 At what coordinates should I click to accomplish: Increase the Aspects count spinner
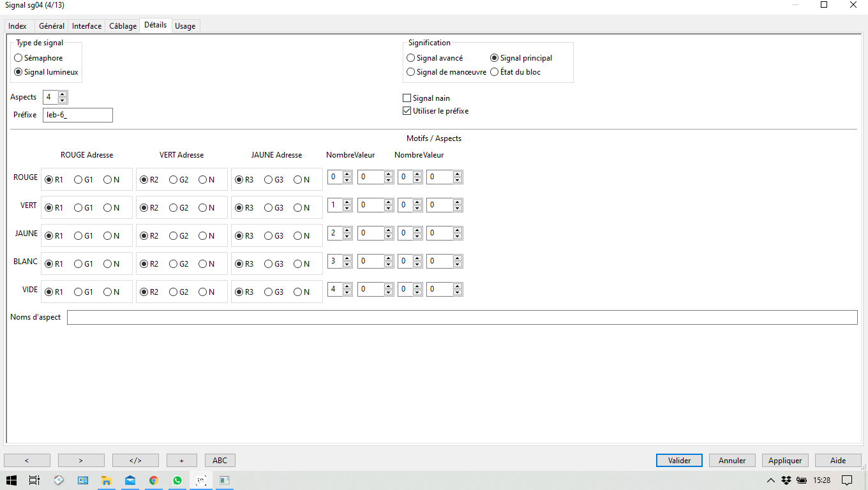[63, 94]
